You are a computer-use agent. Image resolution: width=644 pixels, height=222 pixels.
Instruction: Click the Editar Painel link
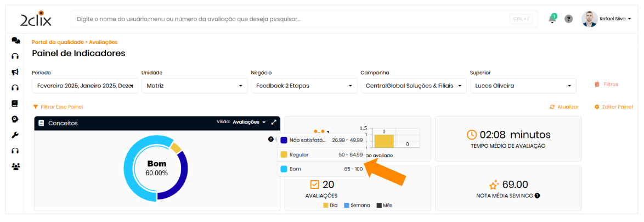click(x=613, y=107)
